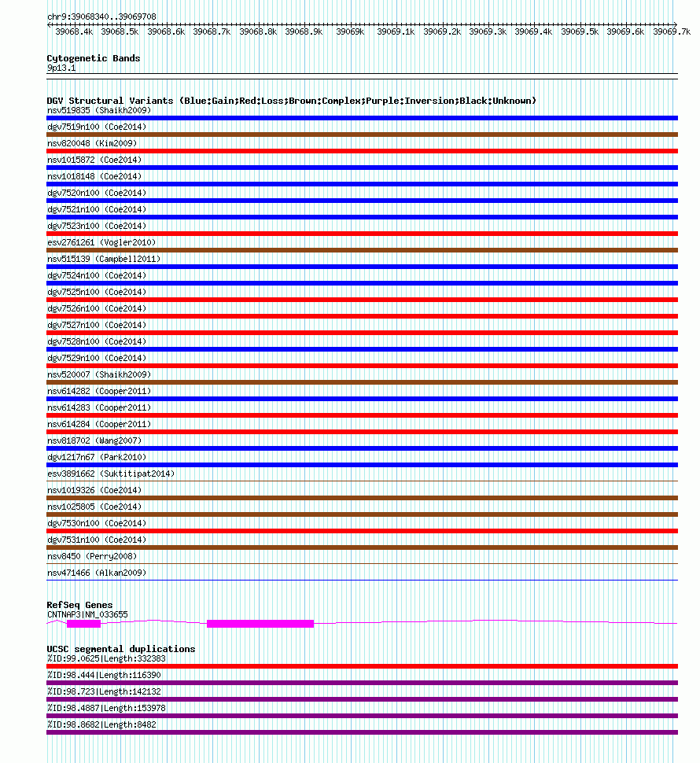Screen dimensions: 700x763
Task: Open variant dgv7530n100 (Coe2014) label
Action: coord(97,524)
